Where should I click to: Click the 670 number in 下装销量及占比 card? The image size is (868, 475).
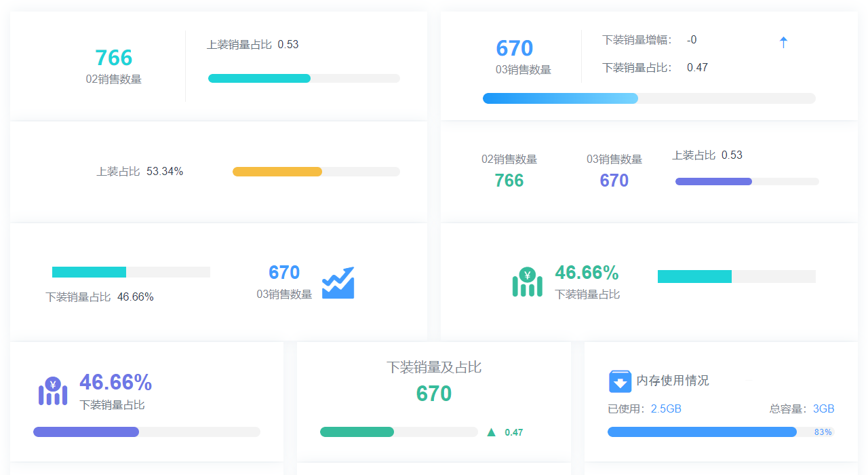(433, 394)
